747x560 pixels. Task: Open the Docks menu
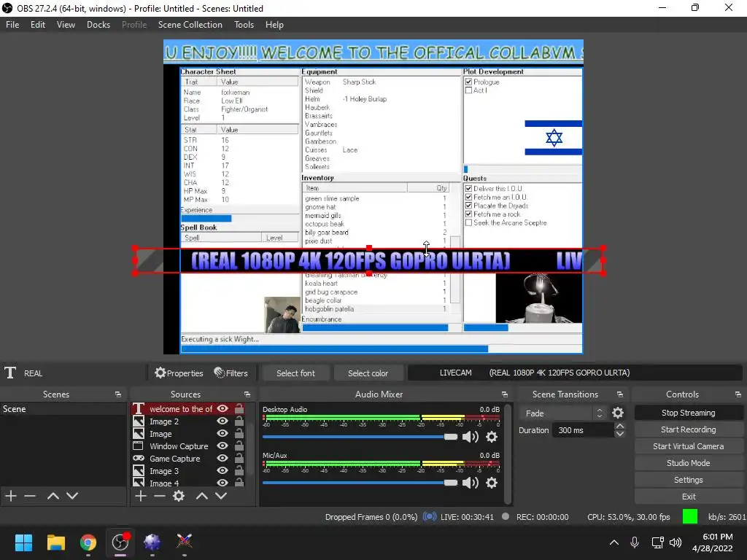pyautogui.click(x=98, y=25)
